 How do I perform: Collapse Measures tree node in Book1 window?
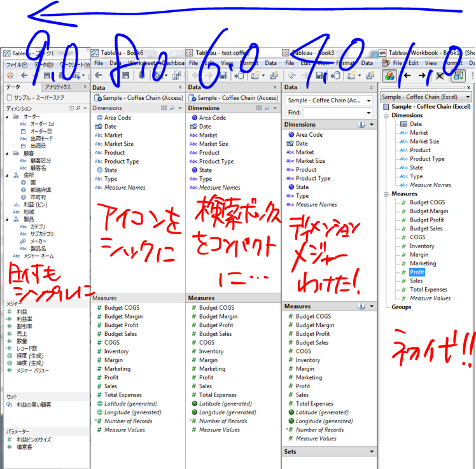pos(386,194)
